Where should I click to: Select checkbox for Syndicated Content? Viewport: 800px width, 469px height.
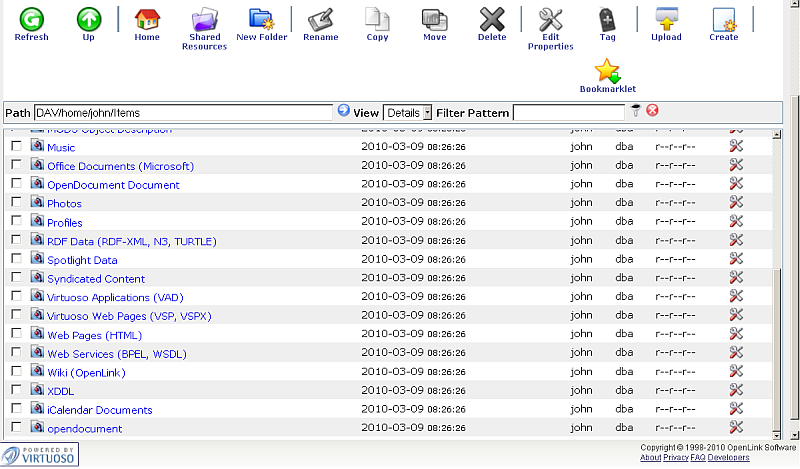pyautogui.click(x=16, y=278)
